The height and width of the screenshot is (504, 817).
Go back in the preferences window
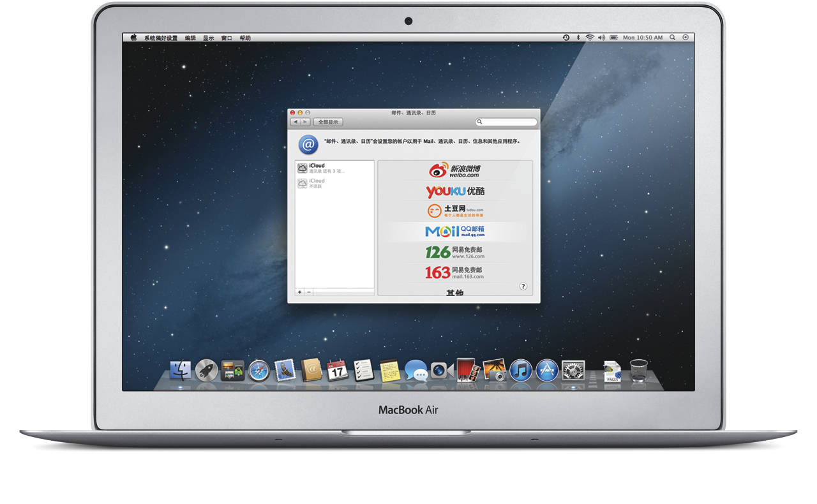[x=295, y=122]
